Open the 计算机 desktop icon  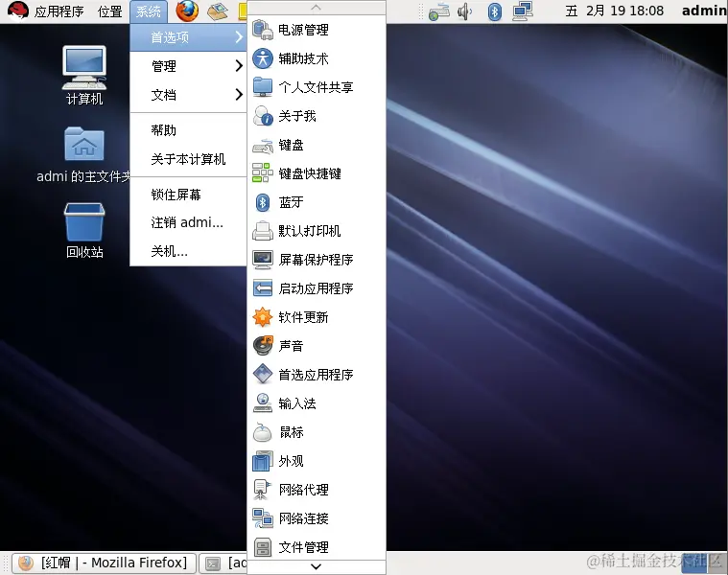pos(84,76)
